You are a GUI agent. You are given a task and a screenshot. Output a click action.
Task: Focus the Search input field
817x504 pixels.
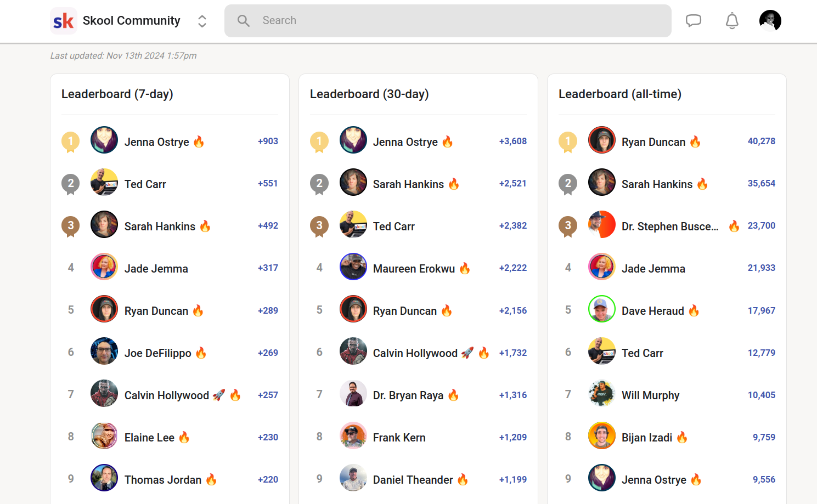448,21
